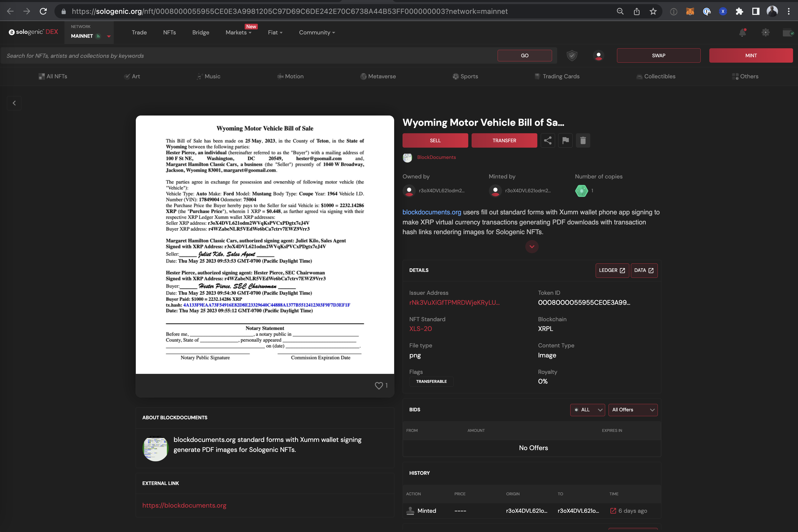Open settings gear in header
This screenshot has height=532, width=798.
[x=765, y=33]
